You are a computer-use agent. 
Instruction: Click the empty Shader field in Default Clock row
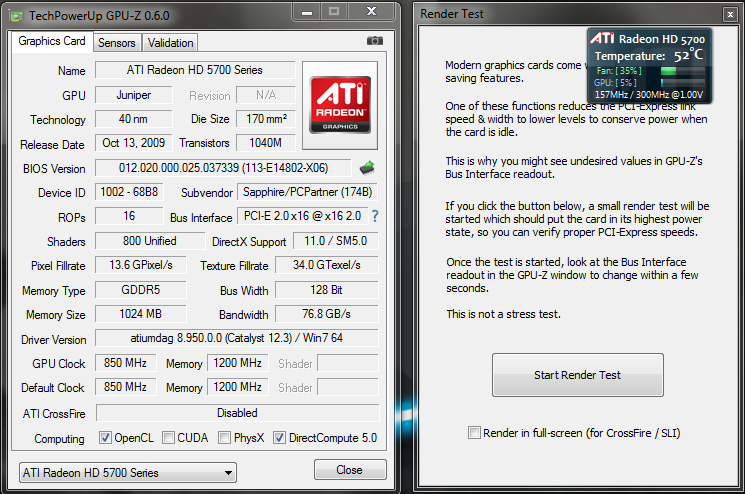click(348, 387)
